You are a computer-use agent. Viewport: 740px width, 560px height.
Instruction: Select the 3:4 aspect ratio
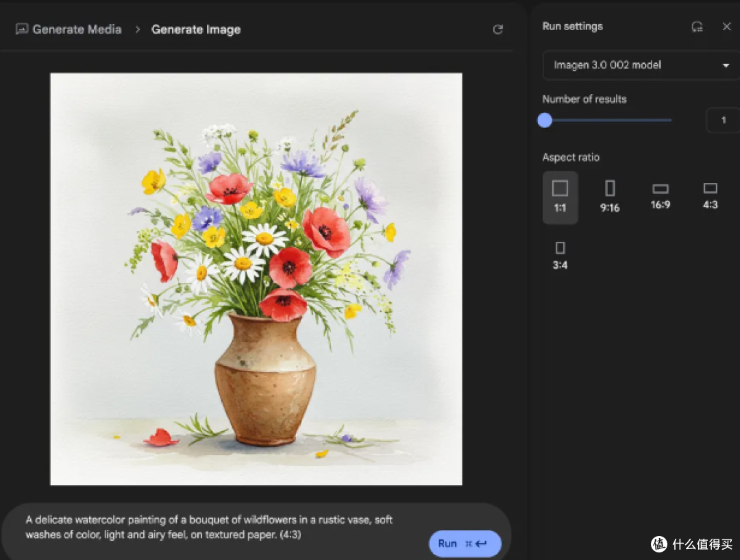[x=560, y=256]
